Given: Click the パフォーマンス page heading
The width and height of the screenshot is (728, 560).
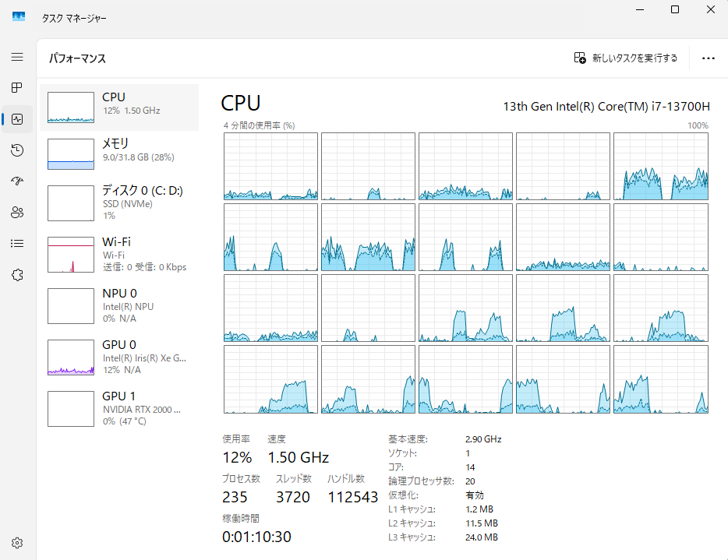Looking at the screenshot, I should [77, 58].
